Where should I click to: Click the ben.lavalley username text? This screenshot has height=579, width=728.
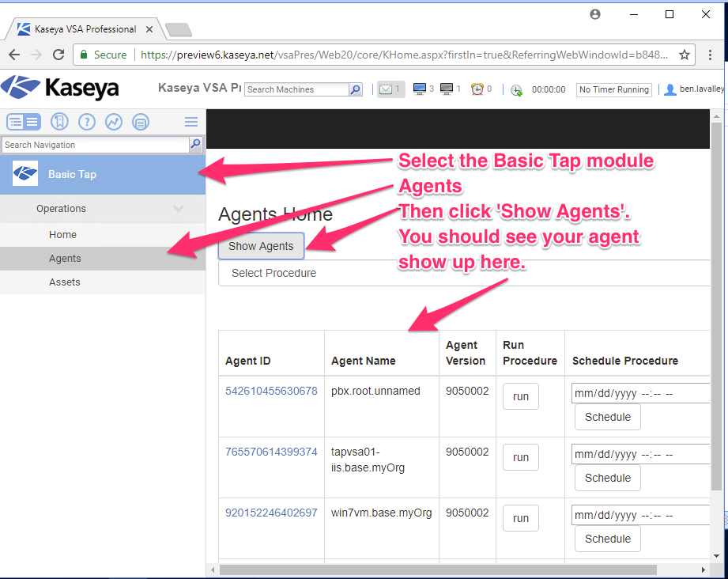coord(702,89)
